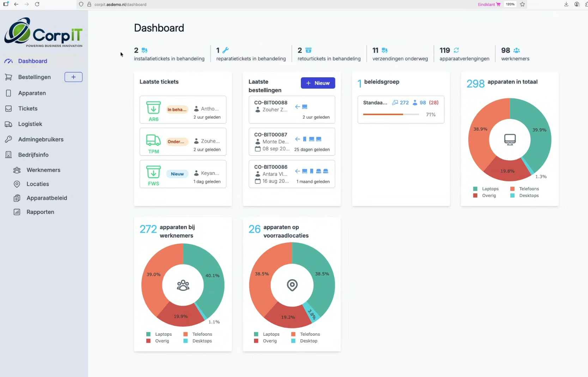Reload the page with browser refresh button

pyautogui.click(x=37, y=4)
